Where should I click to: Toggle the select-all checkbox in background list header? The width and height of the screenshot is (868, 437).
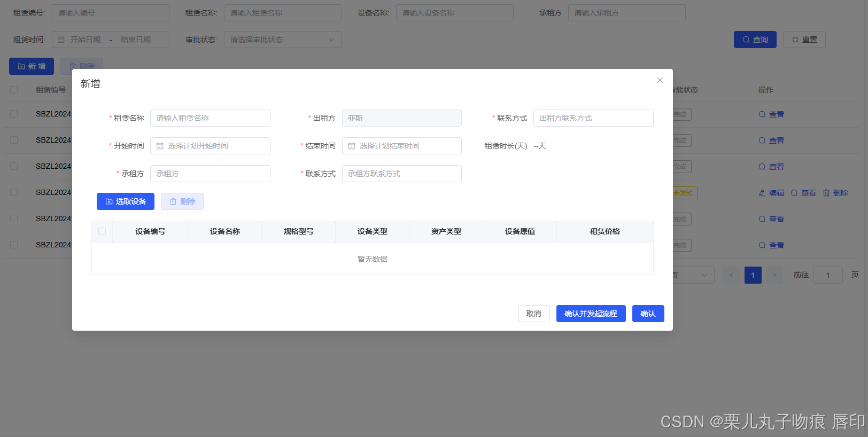point(14,90)
